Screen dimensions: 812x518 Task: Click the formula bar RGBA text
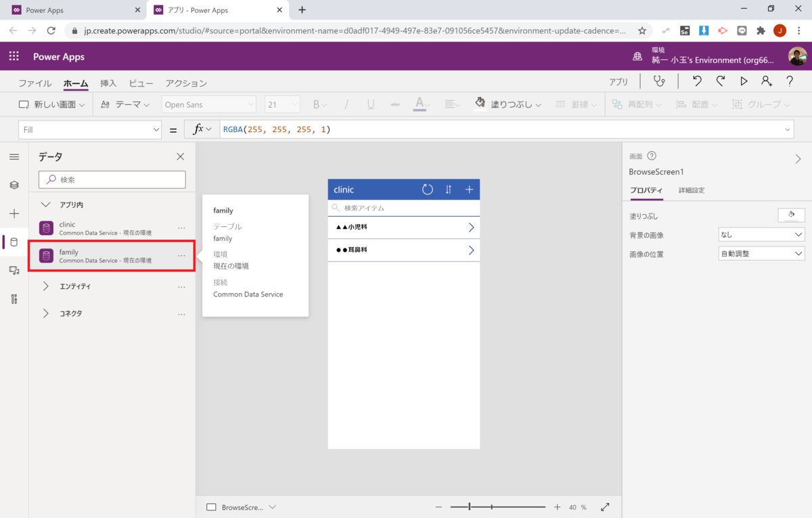click(x=277, y=129)
